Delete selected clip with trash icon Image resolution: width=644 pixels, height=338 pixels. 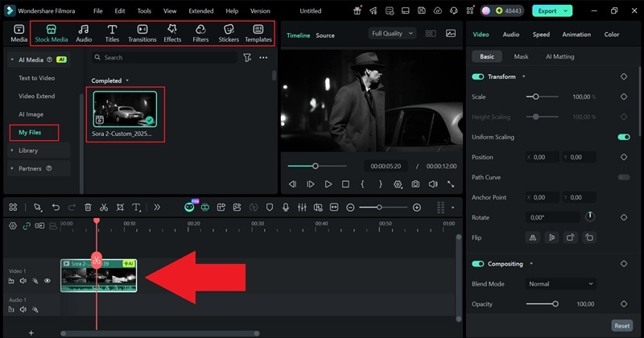tap(88, 208)
